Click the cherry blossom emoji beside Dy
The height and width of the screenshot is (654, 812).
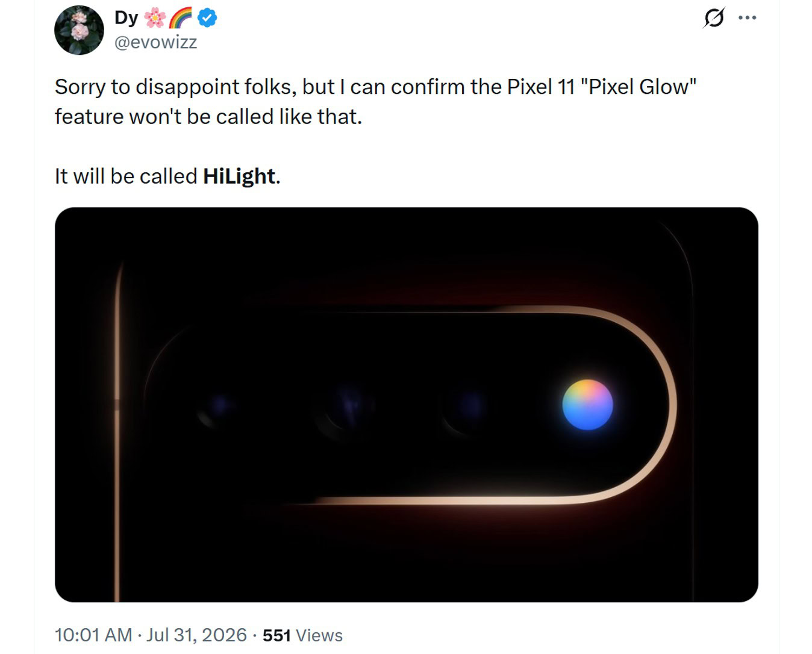tap(155, 19)
